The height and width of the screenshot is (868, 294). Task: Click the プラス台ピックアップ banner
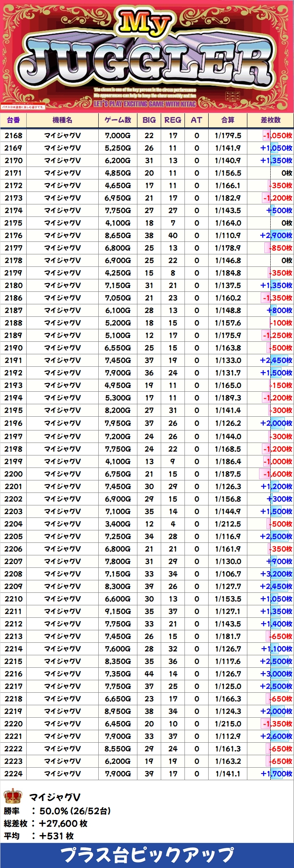[147, 856]
